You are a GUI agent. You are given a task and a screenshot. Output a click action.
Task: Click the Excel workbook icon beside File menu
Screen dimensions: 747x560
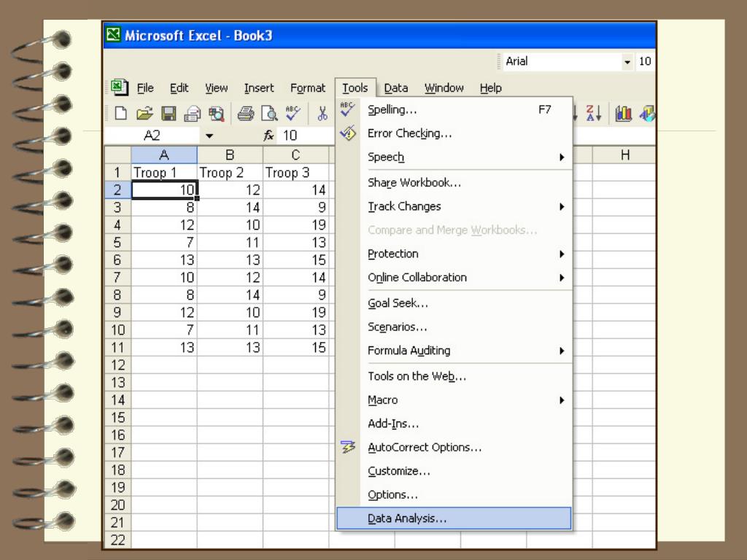click(x=119, y=87)
